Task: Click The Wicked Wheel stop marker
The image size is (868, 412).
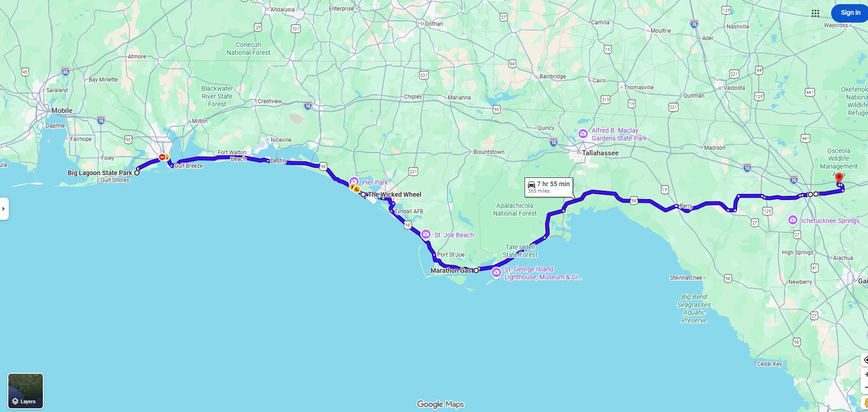Action: coord(363,194)
